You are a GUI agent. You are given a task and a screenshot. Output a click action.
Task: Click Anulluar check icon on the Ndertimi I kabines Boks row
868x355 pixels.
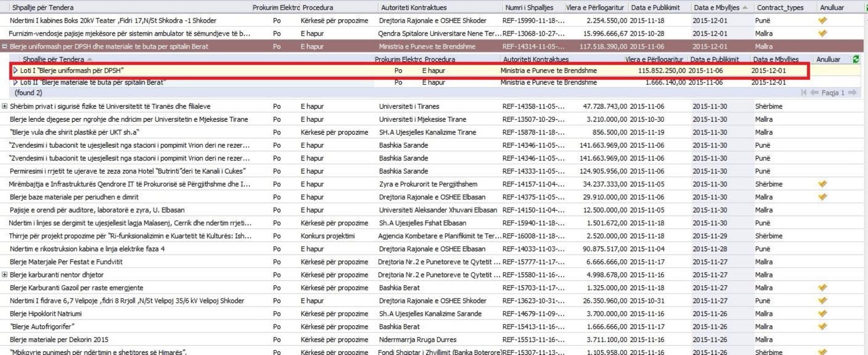(822, 20)
